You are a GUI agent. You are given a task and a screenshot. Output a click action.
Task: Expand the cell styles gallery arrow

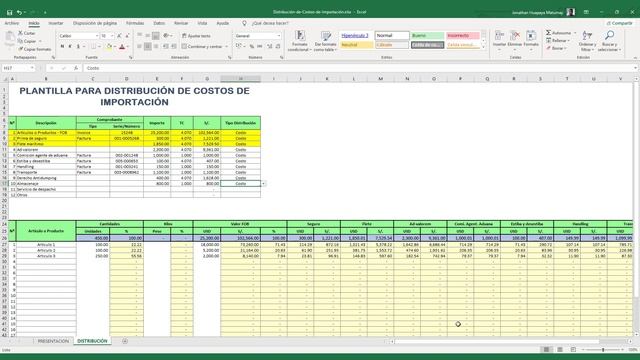point(484,48)
